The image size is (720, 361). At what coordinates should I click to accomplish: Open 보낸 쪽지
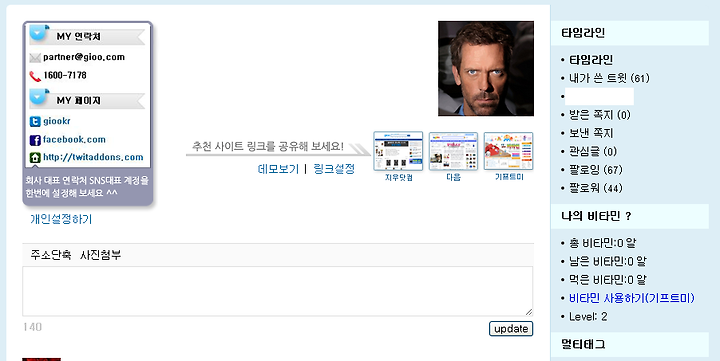[x=591, y=133]
